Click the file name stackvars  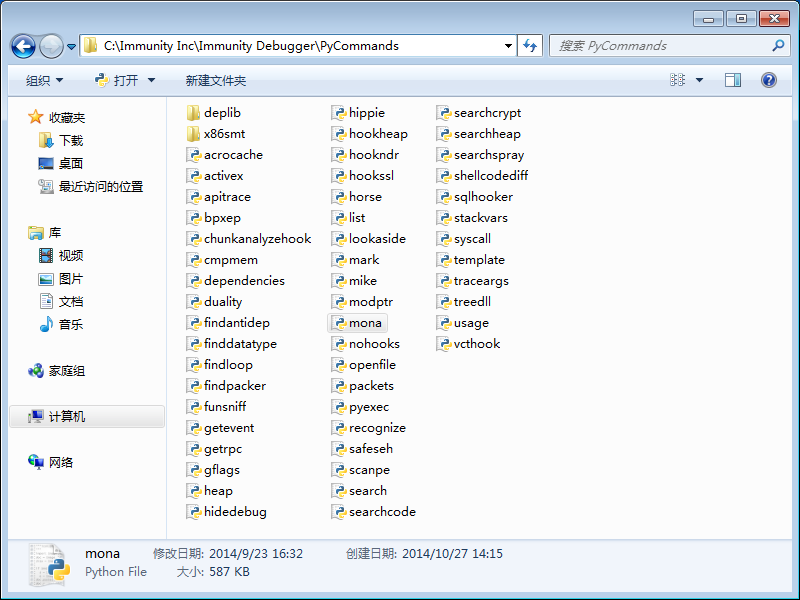point(481,218)
